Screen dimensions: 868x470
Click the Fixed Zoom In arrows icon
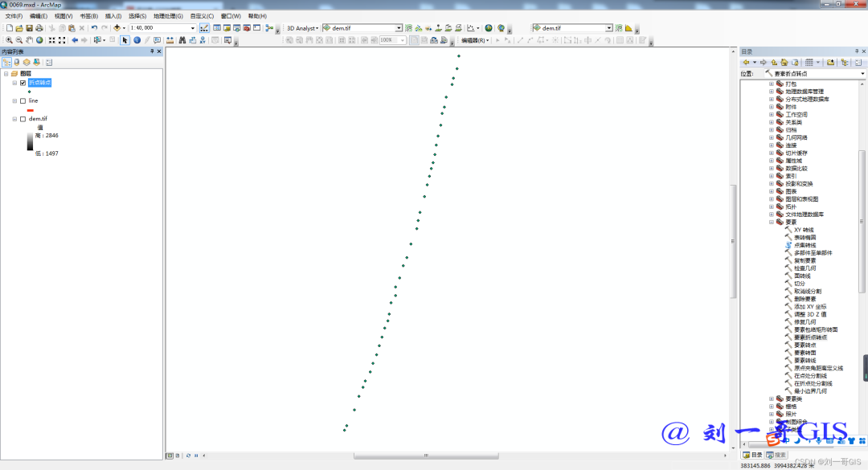click(51, 40)
